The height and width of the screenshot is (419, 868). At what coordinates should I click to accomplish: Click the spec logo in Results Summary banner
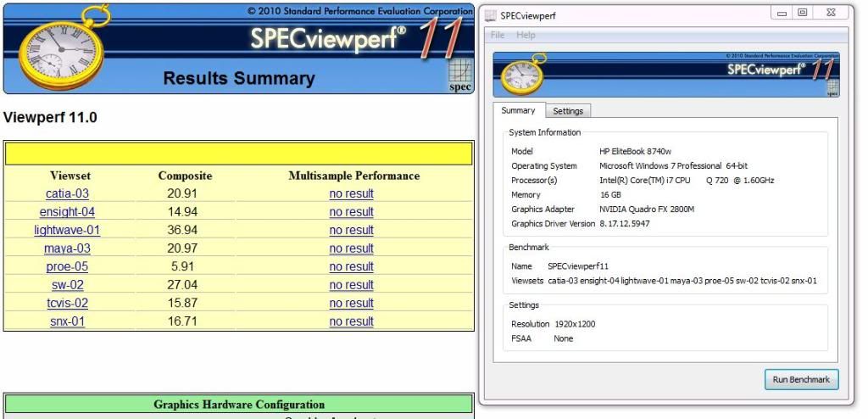[x=460, y=75]
